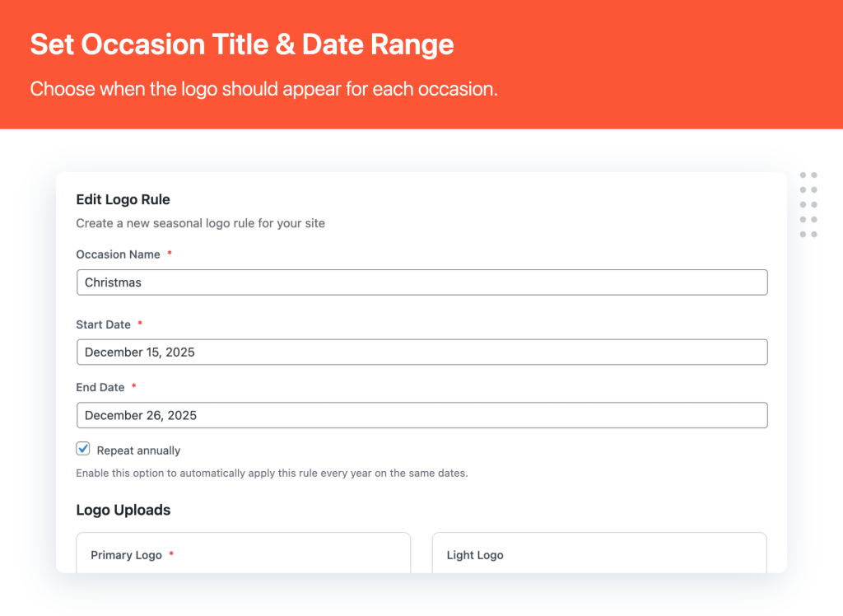Click the seasonal logo rule description text
This screenshot has width=843, height=616.
200,223
